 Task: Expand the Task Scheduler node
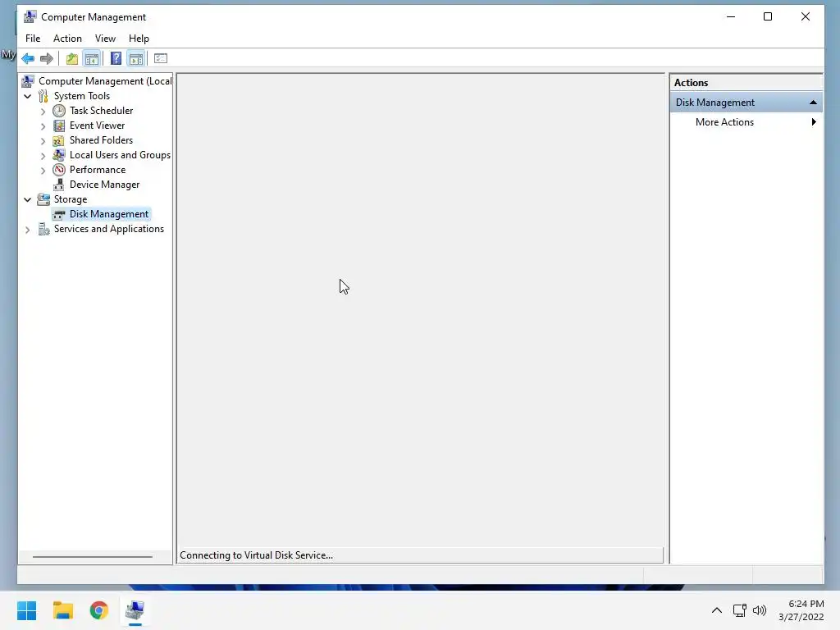pyautogui.click(x=43, y=112)
